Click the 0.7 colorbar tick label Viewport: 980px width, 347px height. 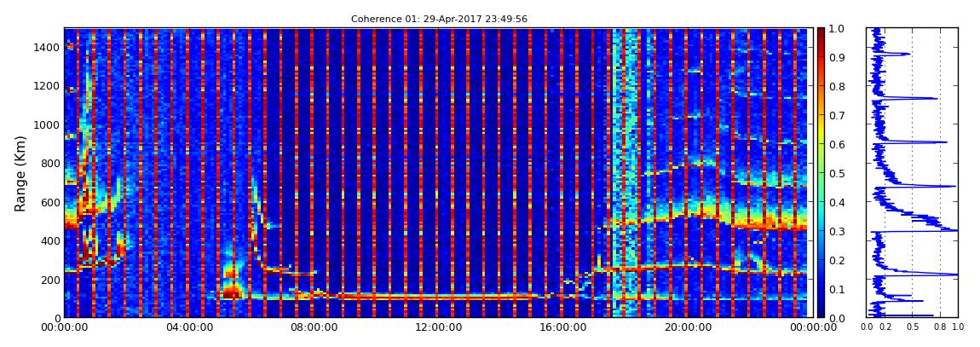(x=836, y=116)
